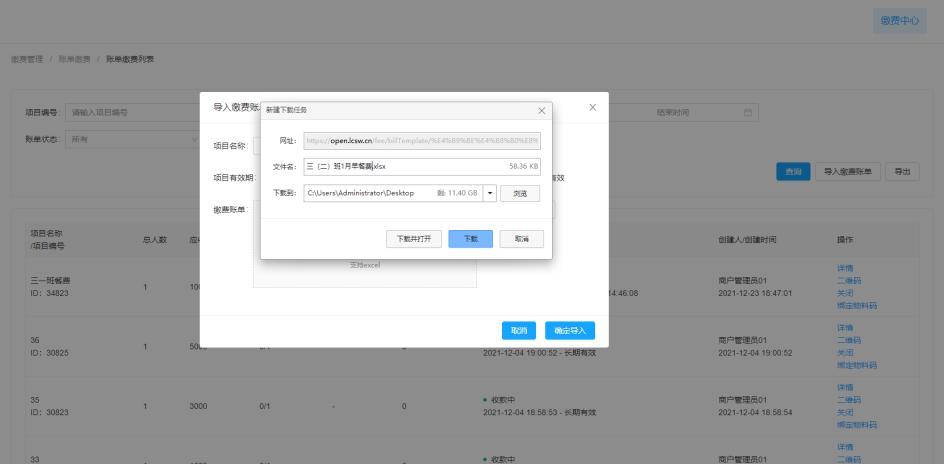Screen dimensions: 944x464
Task: Click 取消 in the download dialog
Action: (522, 239)
